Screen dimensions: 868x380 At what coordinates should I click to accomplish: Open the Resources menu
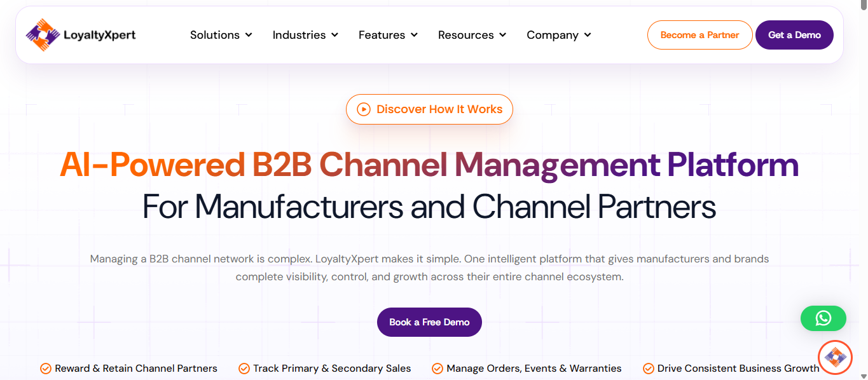tap(472, 35)
